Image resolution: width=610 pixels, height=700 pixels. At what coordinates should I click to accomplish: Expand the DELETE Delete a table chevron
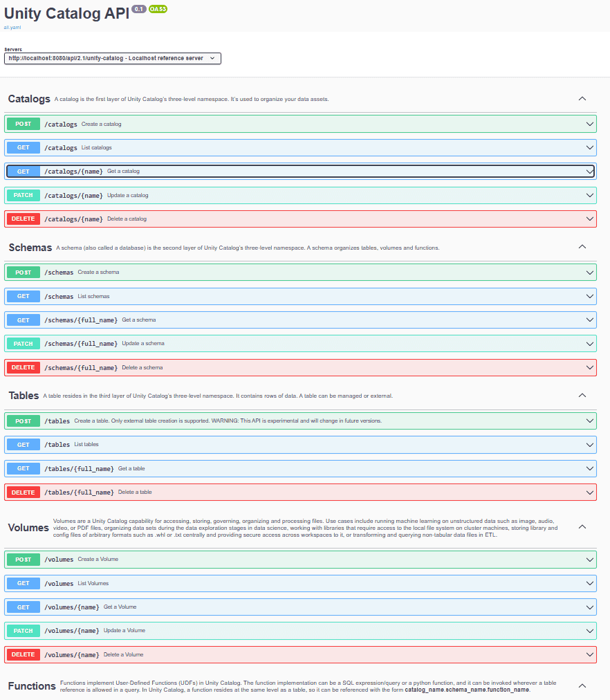click(x=589, y=492)
